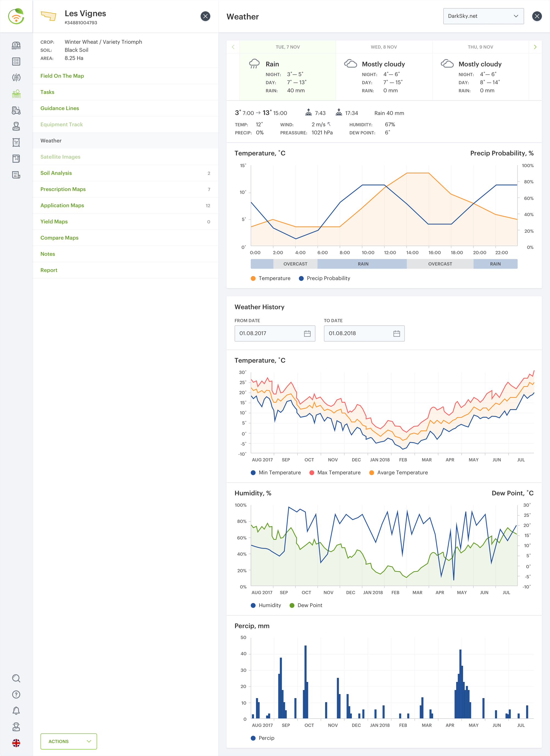
Task: Click orange Temperature legend swatch
Action: tap(253, 278)
